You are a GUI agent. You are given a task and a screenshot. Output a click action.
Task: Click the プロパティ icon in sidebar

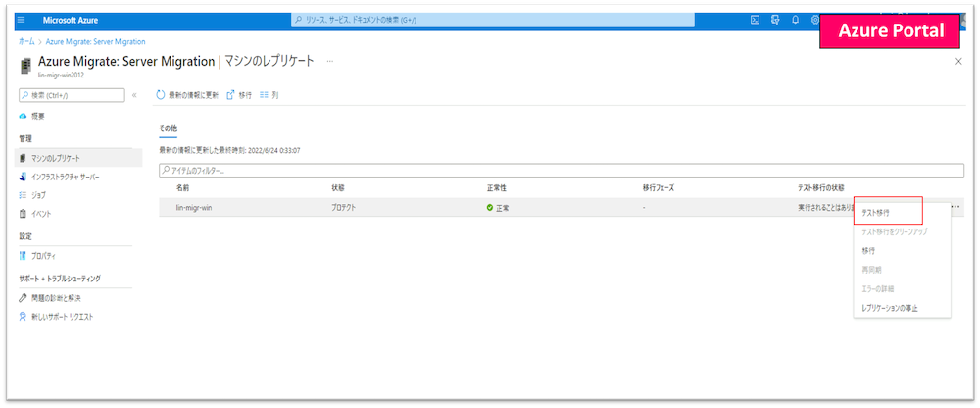(x=24, y=256)
